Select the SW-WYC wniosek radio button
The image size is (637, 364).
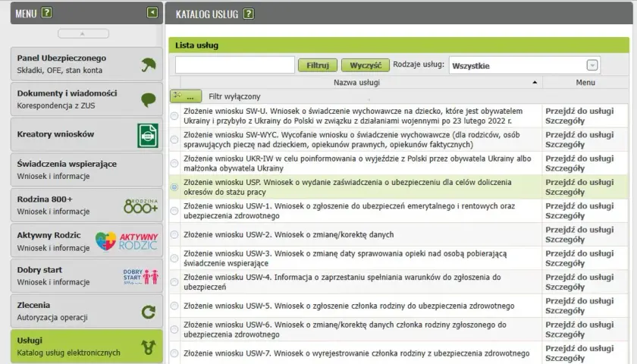pos(174,140)
